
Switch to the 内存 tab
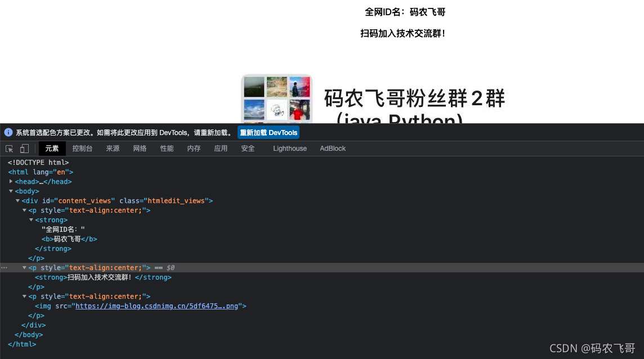[x=194, y=149]
